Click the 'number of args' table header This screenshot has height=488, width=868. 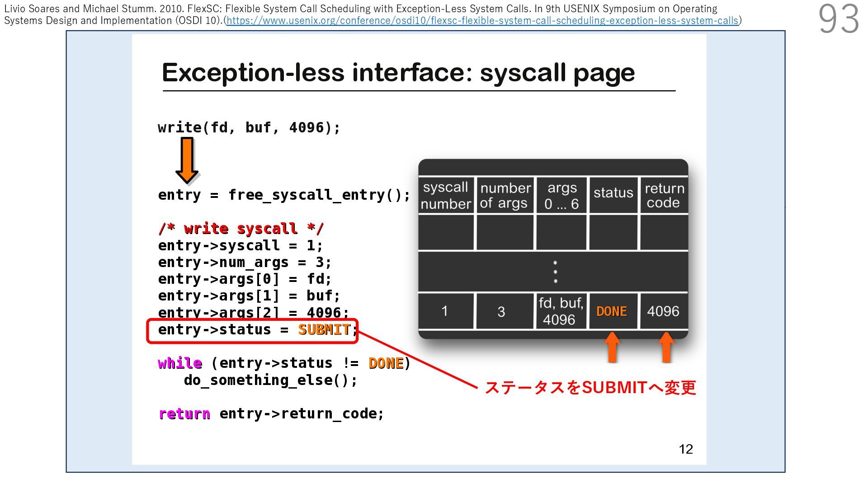pos(505,195)
